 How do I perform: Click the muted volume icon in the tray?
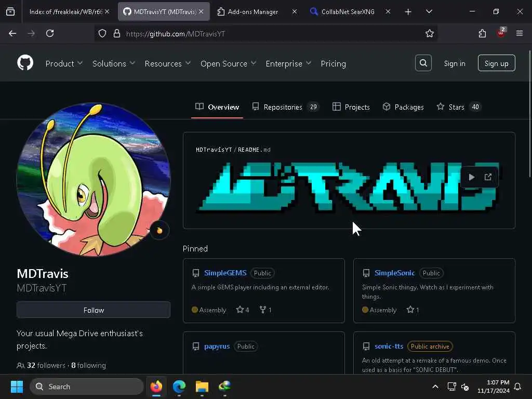[x=465, y=387]
